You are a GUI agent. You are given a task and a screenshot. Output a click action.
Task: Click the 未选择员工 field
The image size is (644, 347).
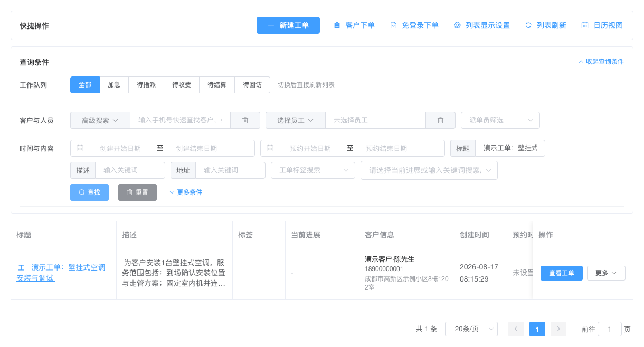click(x=376, y=120)
